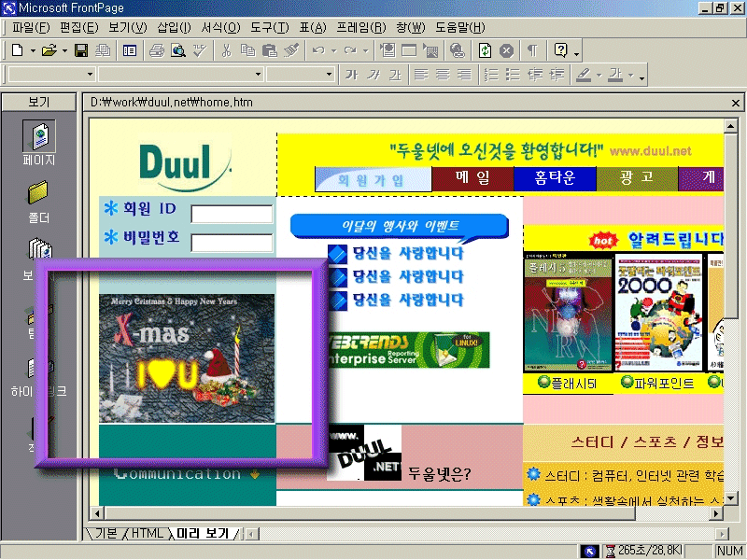Click the 홈타운 navigation button
The height and width of the screenshot is (560, 747).
click(555, 178)
